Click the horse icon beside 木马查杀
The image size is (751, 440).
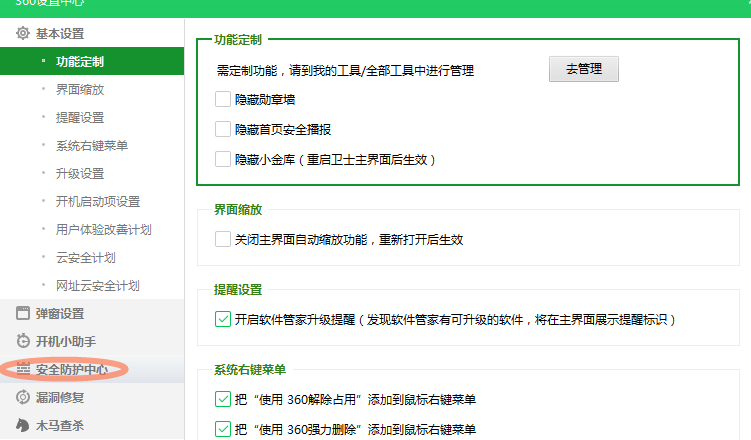tap(23, 425)
